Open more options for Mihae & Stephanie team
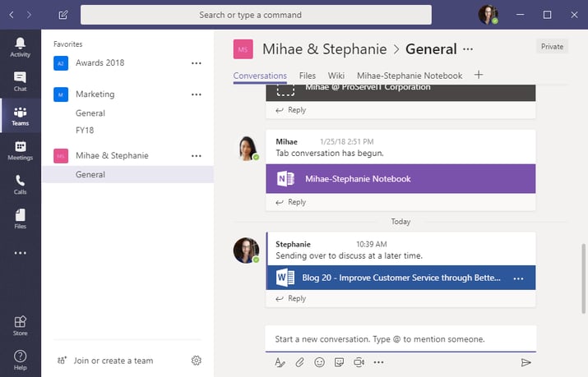 196,156
